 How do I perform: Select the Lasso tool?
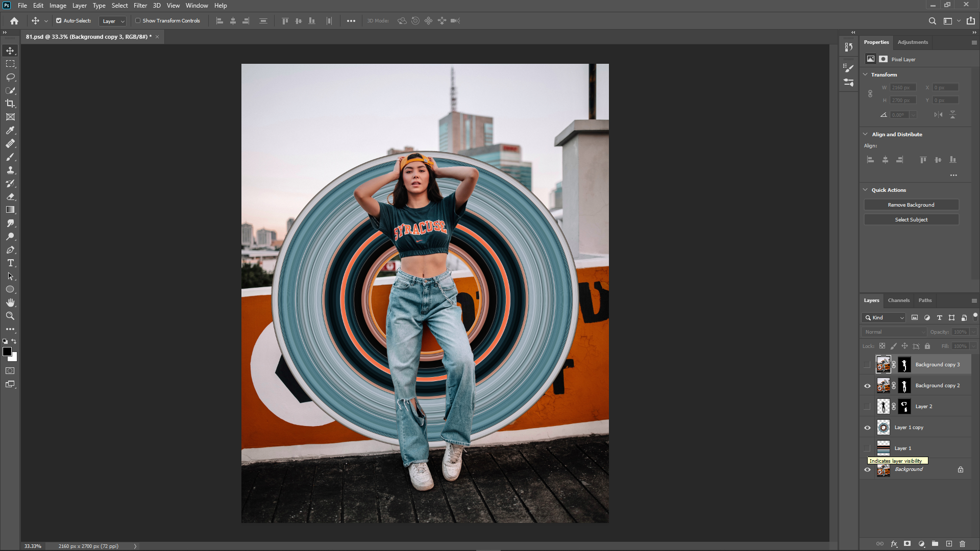10,77
